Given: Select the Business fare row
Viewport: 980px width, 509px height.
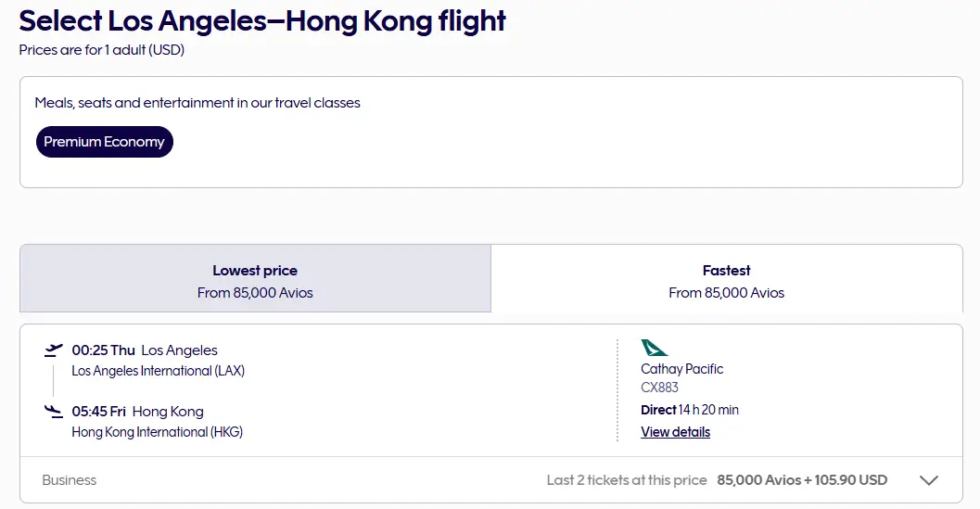Looking at the screenshot, I should click(491, 480).
